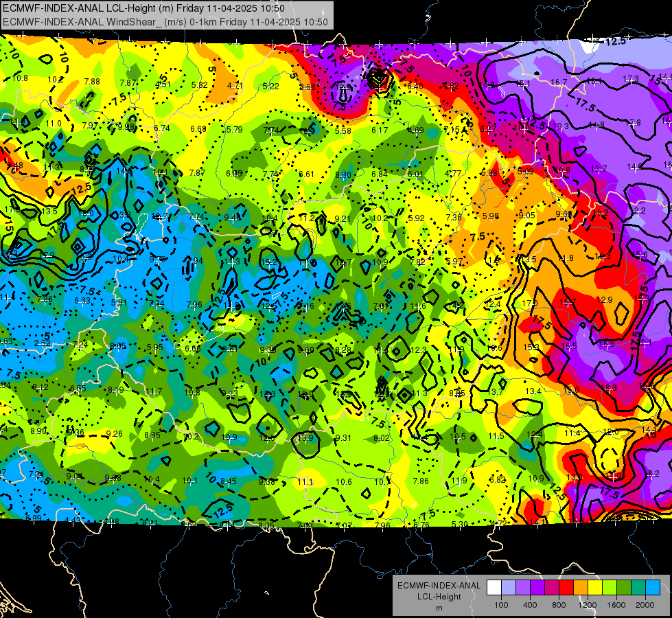Click the wind shear value 6.17
672x618 pixels.
[x=380, y=130]
